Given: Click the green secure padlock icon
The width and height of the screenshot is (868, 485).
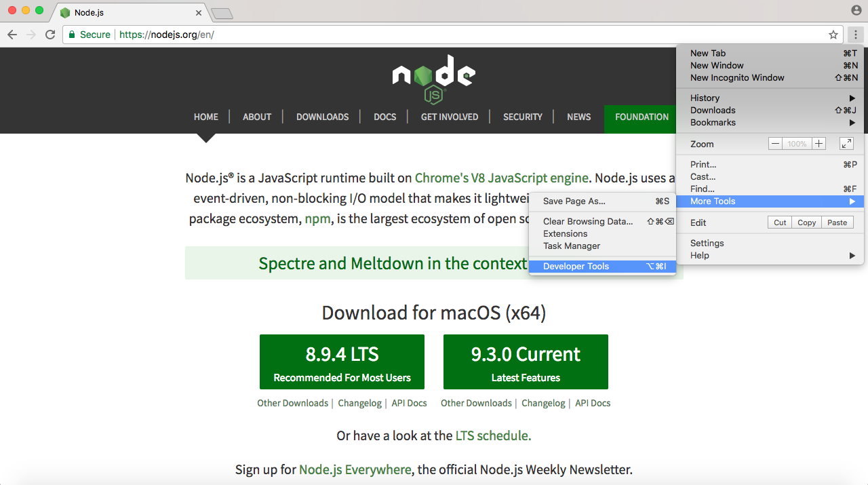Looking at the screenshot, I should 72,35.
